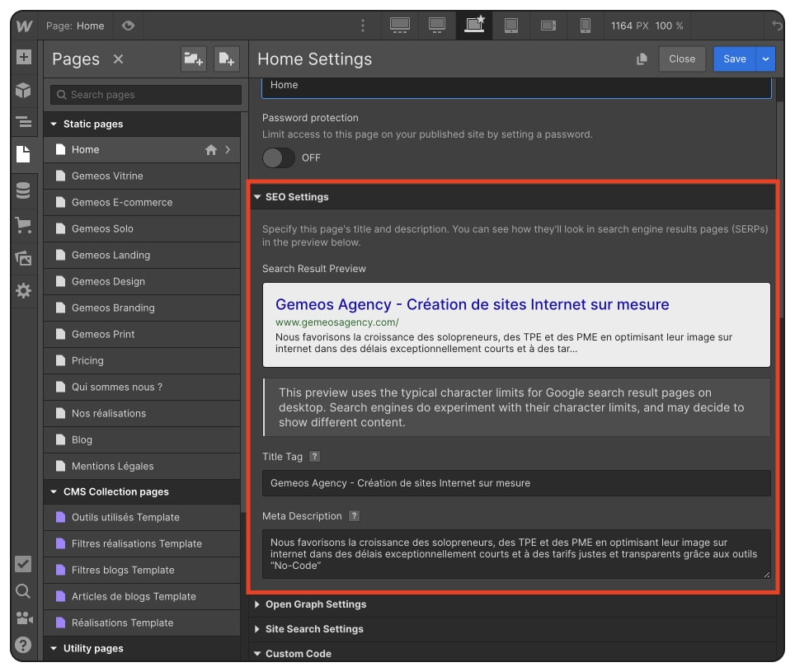Open the Assets images panel
The height and width of the screenshot is (672, 795).
click(x=23, y=258)
